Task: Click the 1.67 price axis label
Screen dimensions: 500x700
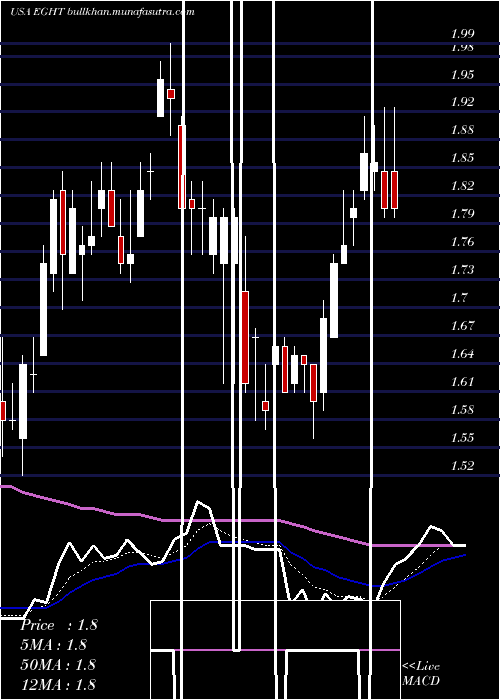Action: click(x=462, y=325)
